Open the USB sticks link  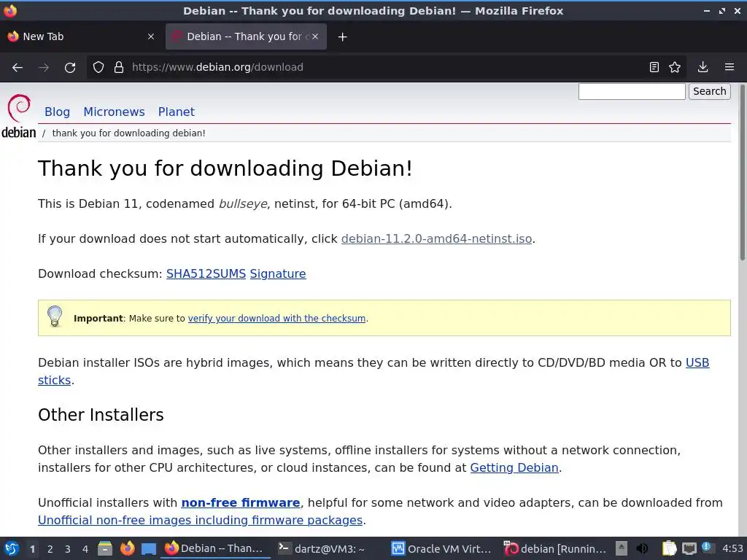[697, 363]
